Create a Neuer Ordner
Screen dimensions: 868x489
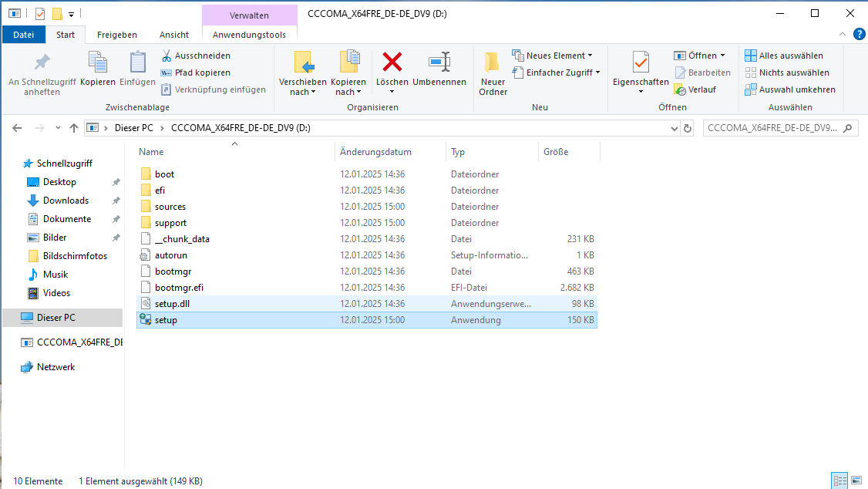[493, 73]
